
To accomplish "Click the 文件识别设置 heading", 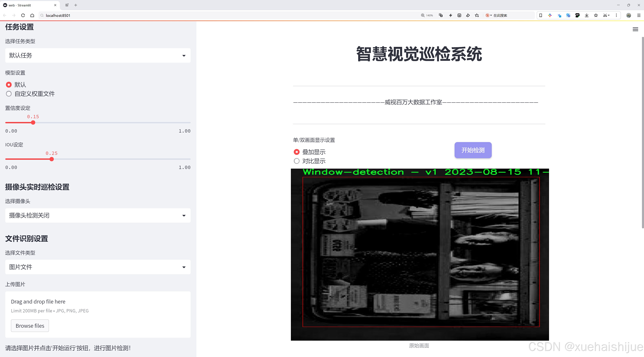I will [x=26, y=239].
